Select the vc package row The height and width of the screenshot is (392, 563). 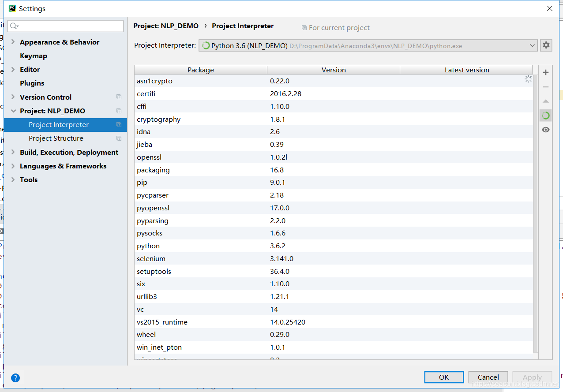tap(334, 309)
